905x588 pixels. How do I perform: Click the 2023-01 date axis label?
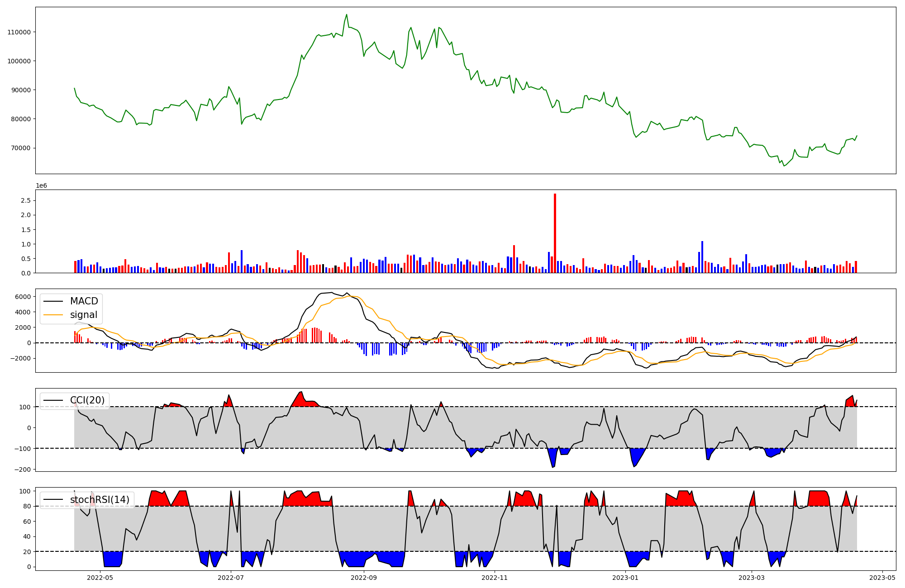pyautogui.click(x=625, y=577)
